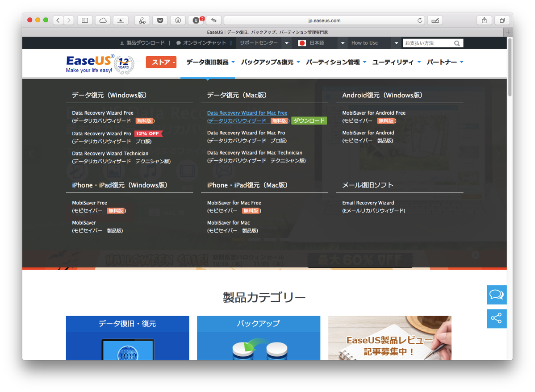This screenshot has width=535, height=392.
Task: Open MobiSaver for Mac 製品版
Action: click(x=232, y=226)
